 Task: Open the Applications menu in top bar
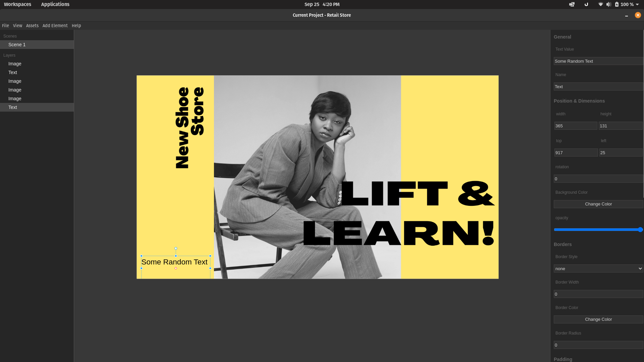coord(55,4)
